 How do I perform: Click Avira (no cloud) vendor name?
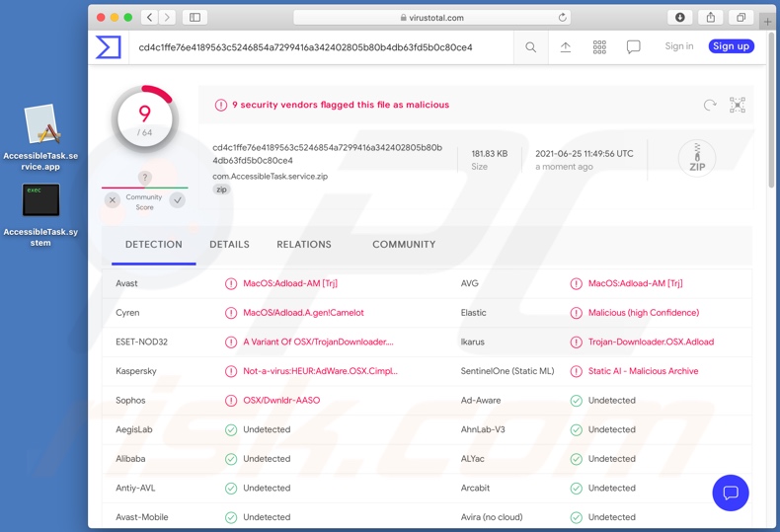coord(492,517)
